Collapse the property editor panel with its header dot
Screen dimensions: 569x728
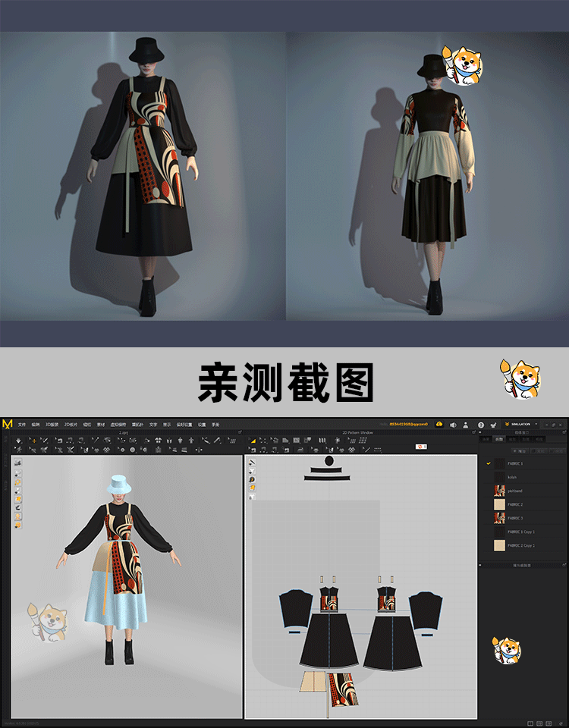[479, 565]
